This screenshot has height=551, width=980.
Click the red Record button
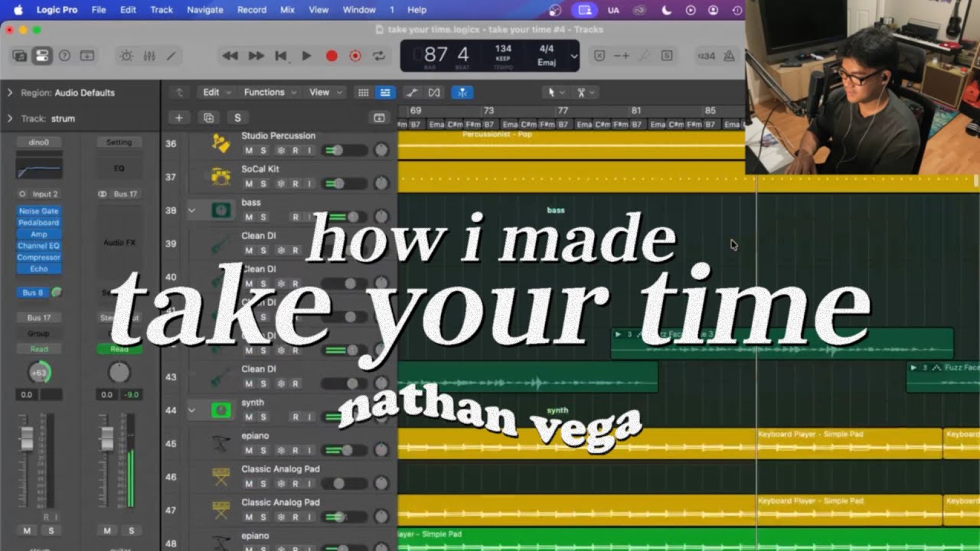332,56
